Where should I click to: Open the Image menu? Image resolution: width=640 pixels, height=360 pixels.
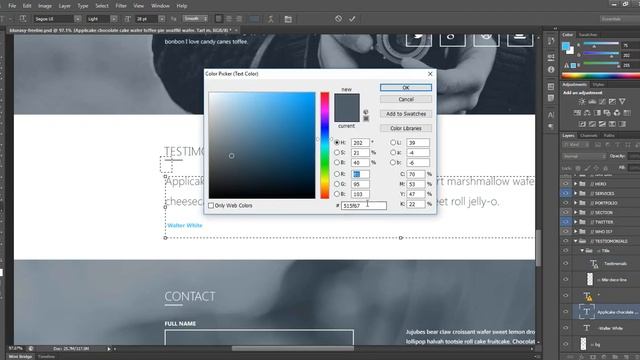[x=45, y=6]
